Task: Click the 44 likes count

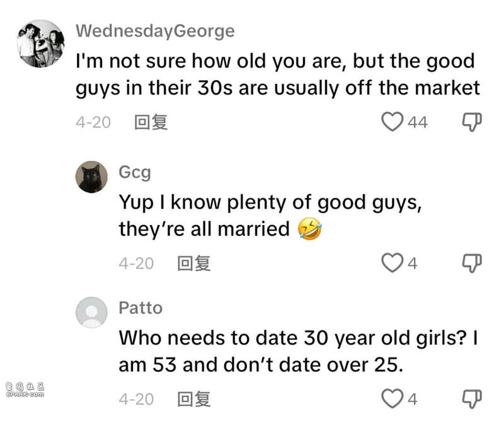Action: pos(418,122)
